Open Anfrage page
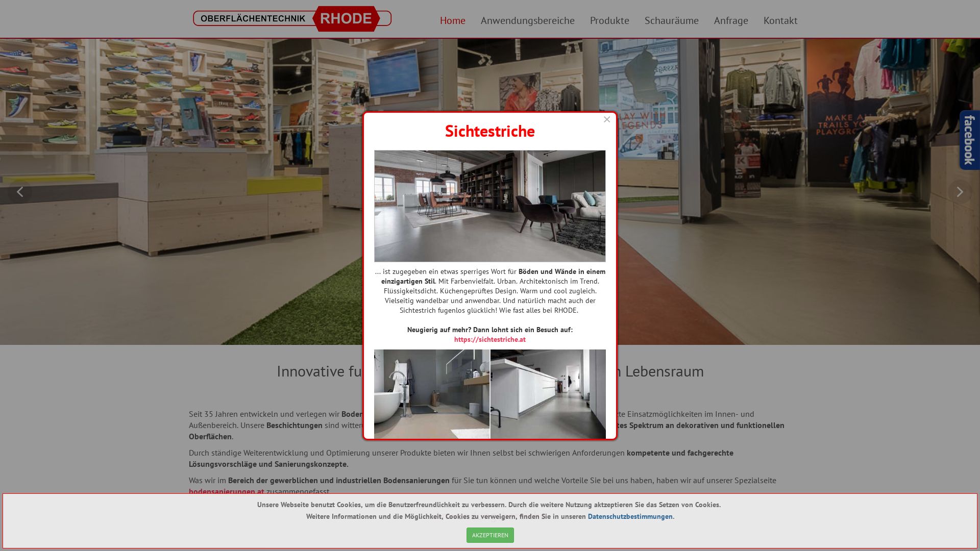 point(731,20)
